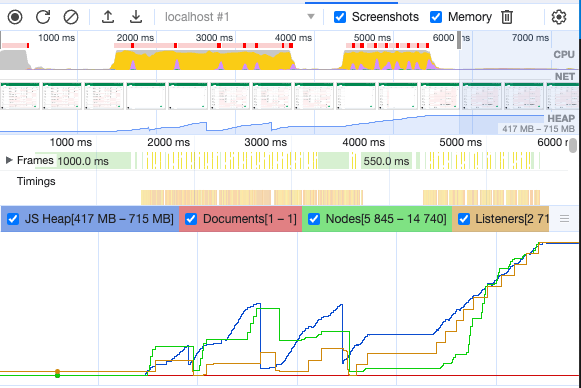Screen dimensions: 581x388
Task: Reload page and record profile
Action: pyautogui.click(x=43, y=17)
